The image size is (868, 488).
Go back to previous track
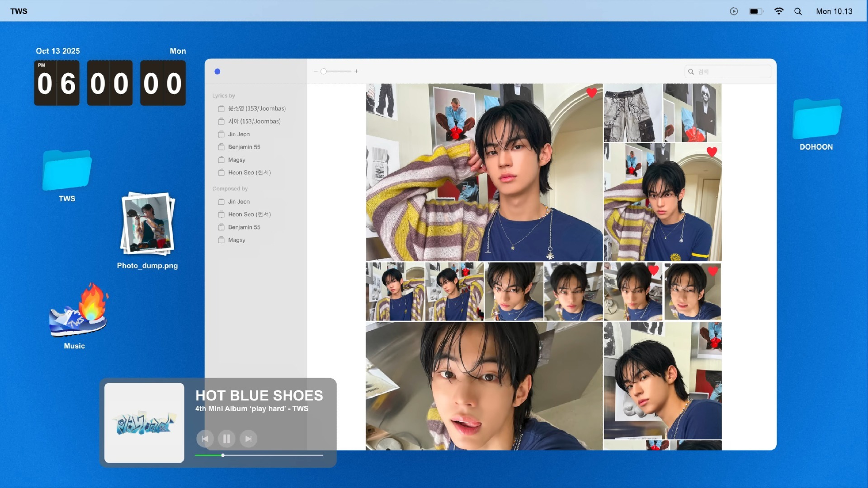[x=205, y=439]
